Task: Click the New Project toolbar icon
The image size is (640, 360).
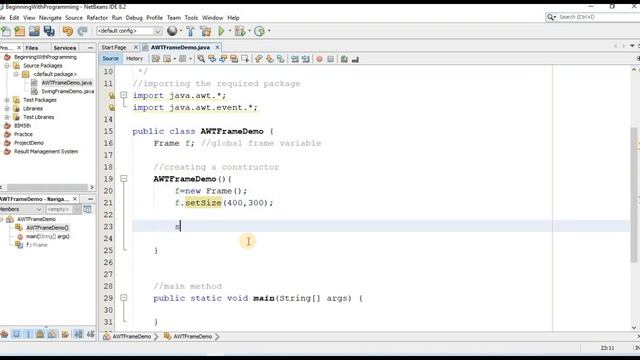Action: (x=20, y=31)
